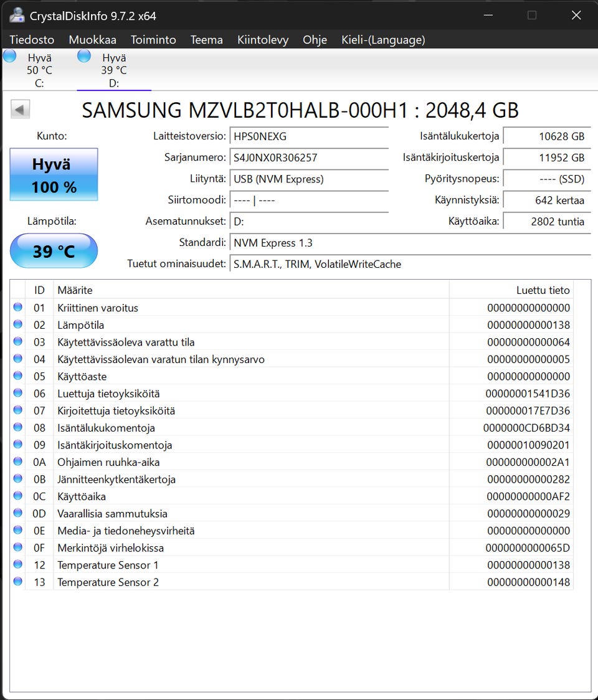Select the Kirjoitettuja tietoyksiköitä row

coord(292,410)
